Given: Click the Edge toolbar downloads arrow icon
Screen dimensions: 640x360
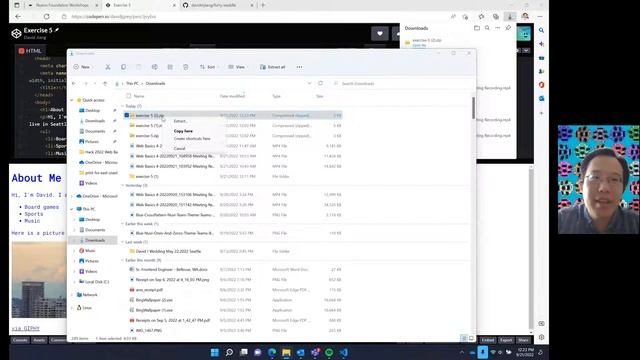Looking at the screenshot, I should (510, 17).
